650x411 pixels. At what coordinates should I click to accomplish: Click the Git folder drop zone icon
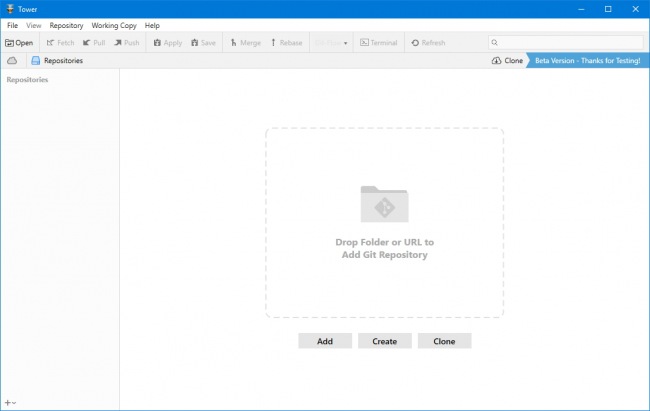click(384, 204)
